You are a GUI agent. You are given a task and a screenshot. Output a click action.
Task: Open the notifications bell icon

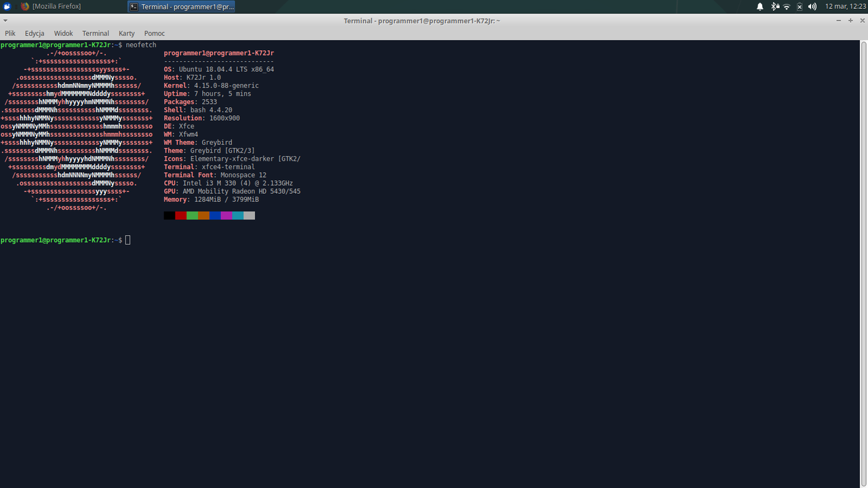pos(760,7)
